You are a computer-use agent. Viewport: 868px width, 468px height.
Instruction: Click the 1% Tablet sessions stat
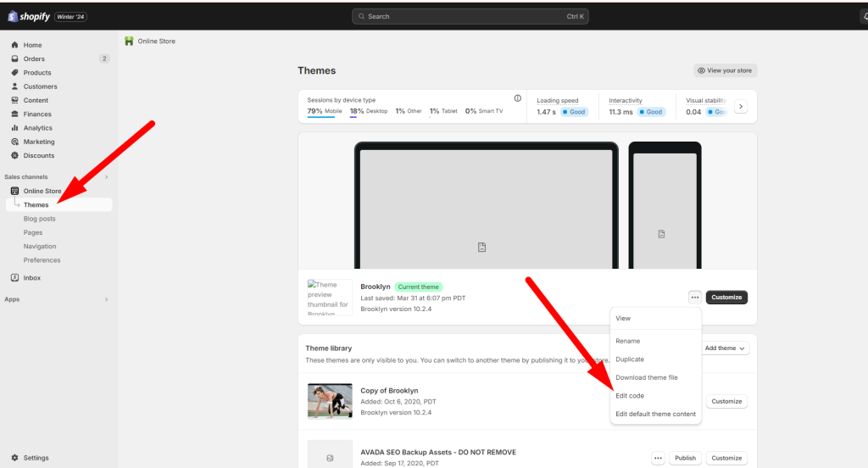pyautogui.click(x=443, y=111)
